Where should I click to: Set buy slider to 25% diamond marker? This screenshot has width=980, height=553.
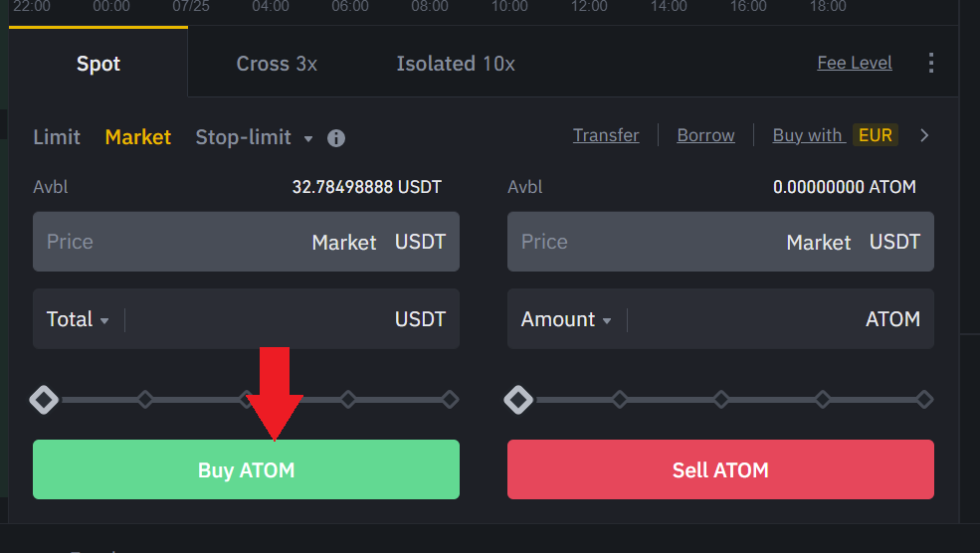click(145, 400)
